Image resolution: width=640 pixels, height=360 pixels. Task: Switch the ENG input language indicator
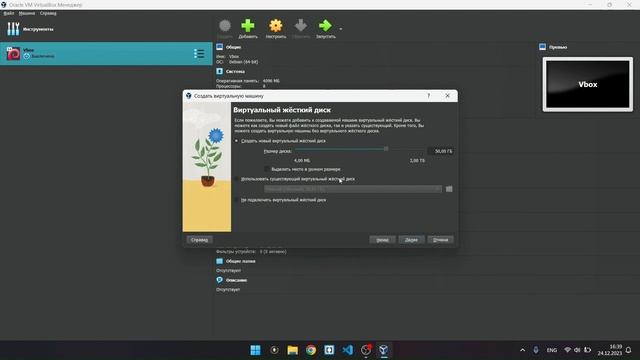(552, 350)
